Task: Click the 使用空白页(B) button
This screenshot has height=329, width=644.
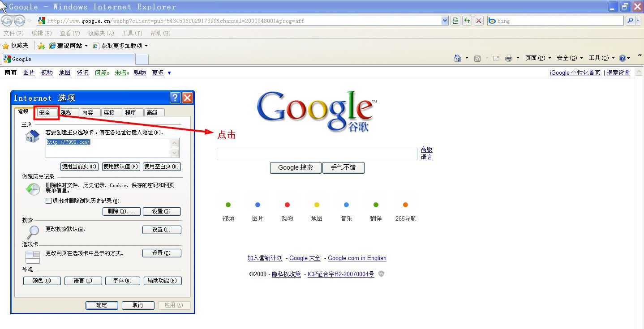Action: 162,167
